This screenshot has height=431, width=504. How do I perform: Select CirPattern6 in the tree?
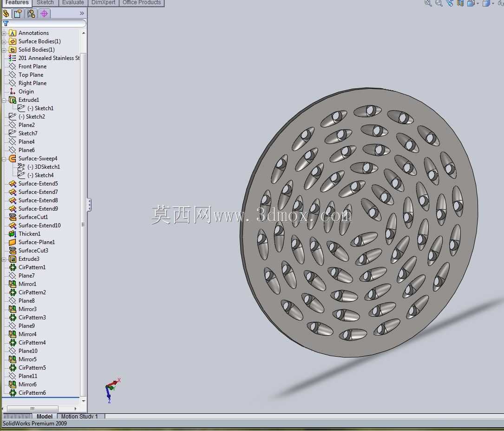coord(32,392)
